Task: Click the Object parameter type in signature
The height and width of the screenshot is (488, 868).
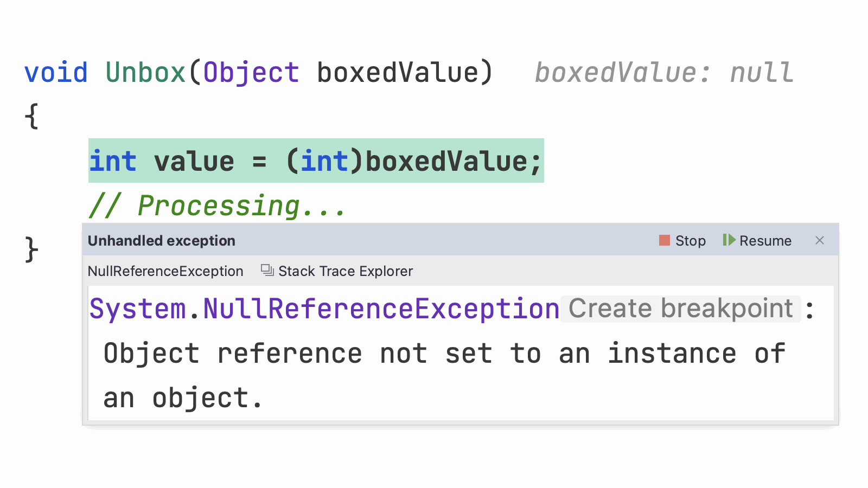Action: 251,73
